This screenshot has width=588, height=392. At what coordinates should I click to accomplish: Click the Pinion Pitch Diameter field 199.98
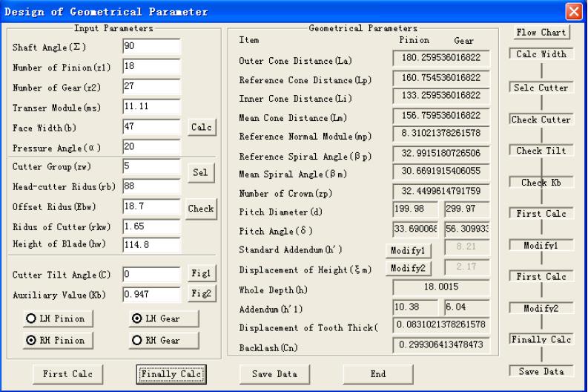pos(415,209)
